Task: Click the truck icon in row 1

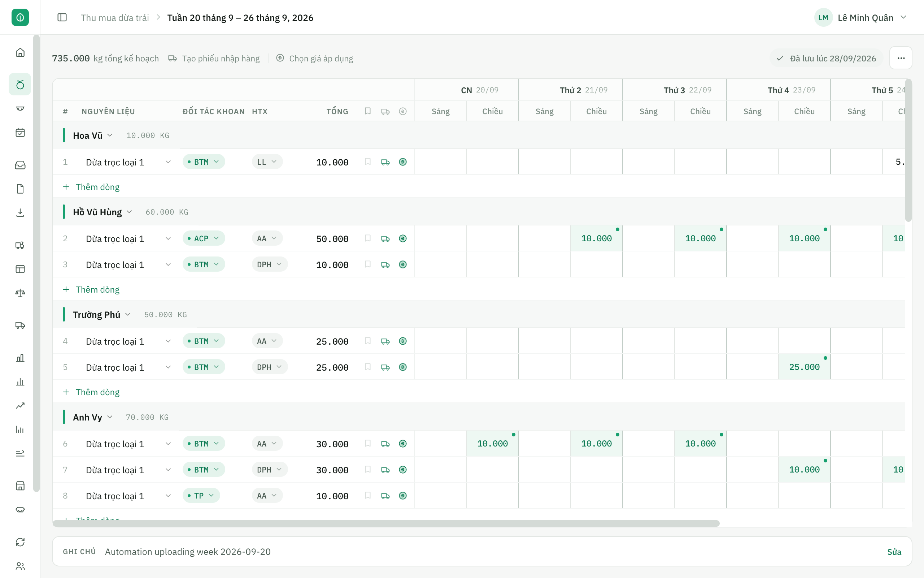Action: coord(385,162)
